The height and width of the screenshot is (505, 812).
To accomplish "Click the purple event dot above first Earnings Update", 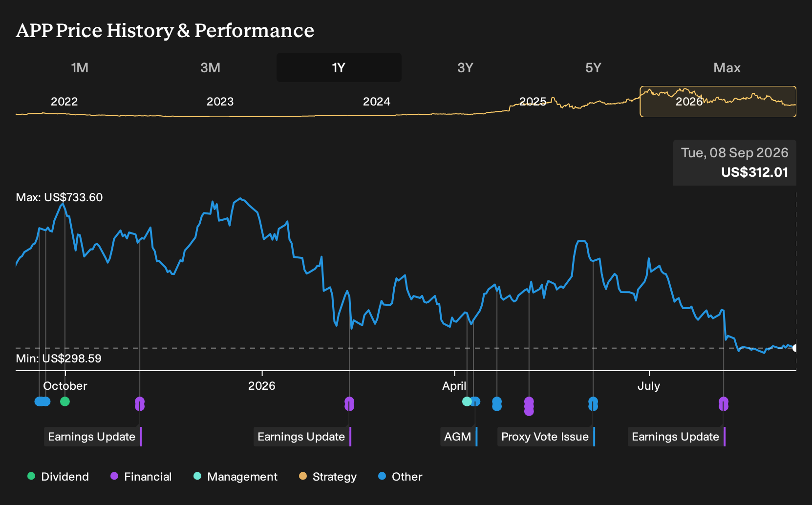I will click(x=140, y=404).
